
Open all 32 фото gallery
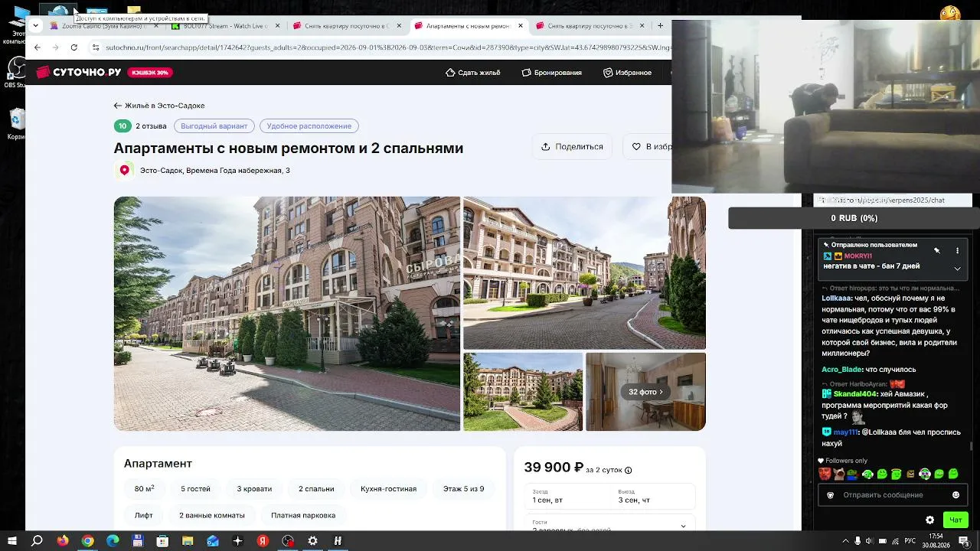click(645, 392)
